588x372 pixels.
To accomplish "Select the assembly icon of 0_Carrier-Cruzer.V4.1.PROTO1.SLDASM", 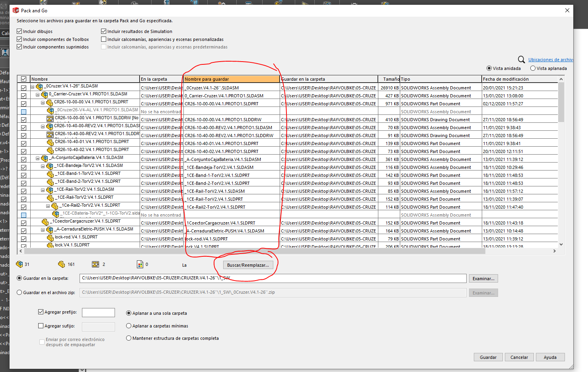I will coord(45,94).
